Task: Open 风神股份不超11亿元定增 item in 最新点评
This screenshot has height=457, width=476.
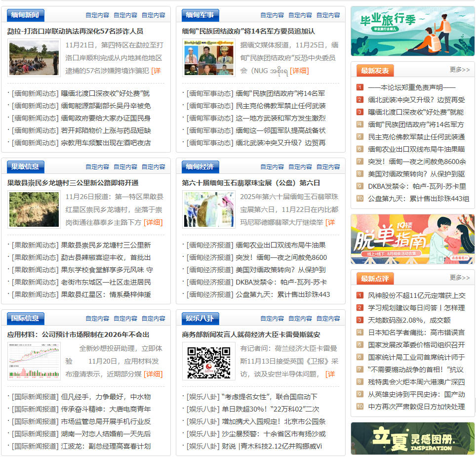Action: point(416,295)
